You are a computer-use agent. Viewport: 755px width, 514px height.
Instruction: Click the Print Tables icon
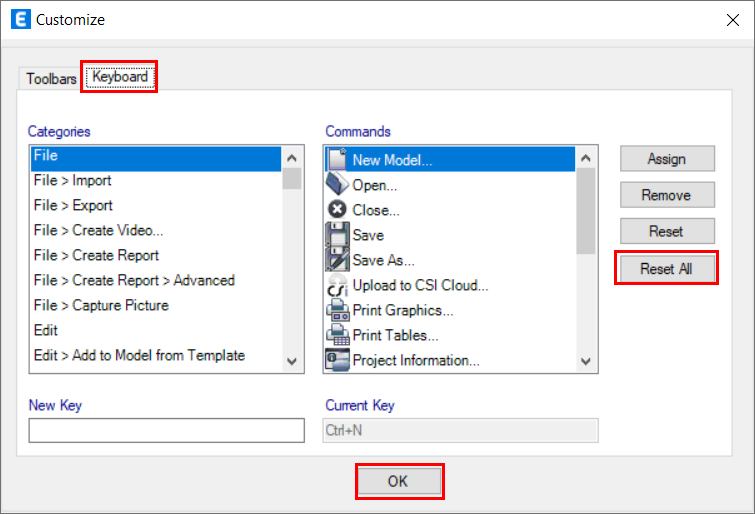[x=337, y=335]
